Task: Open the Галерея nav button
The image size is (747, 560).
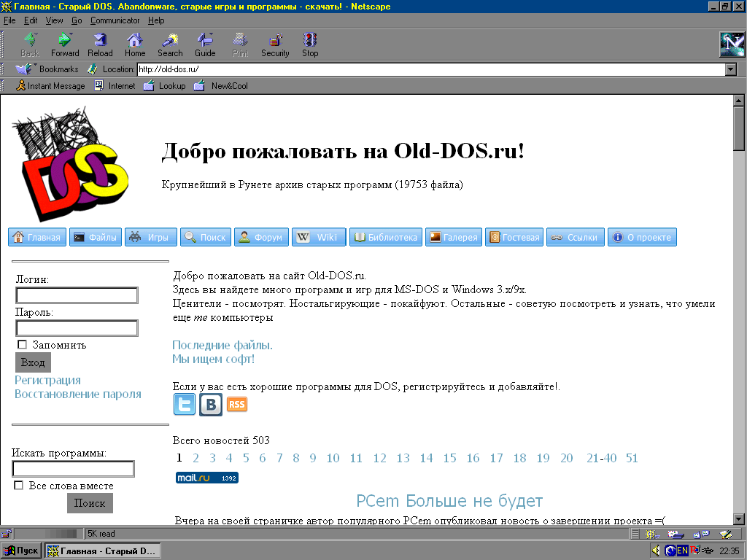Action: pyautogui.click(x=454, y=237)
